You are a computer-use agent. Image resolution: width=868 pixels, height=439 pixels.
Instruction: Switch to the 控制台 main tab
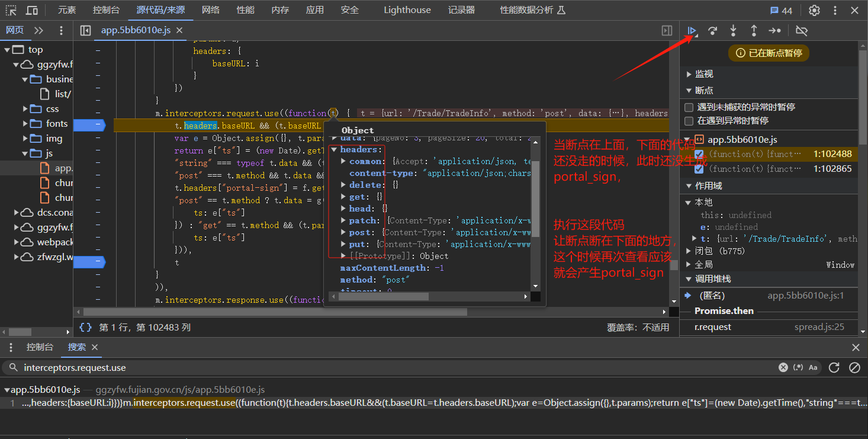point(106,10)
